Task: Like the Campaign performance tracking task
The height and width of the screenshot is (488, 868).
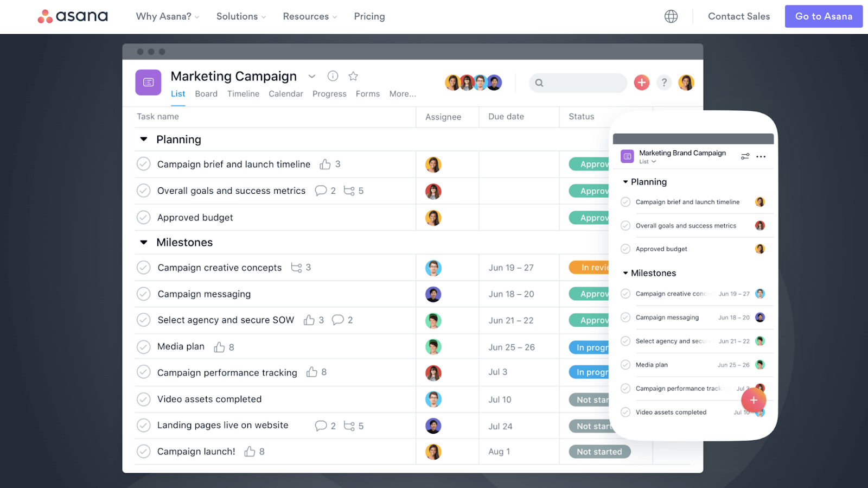Action: (311, 372)
